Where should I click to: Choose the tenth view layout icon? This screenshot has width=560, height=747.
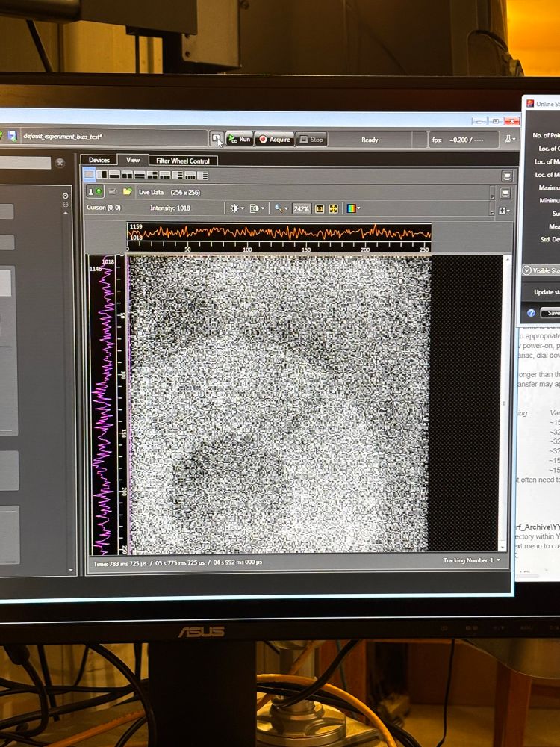[203, 175]
